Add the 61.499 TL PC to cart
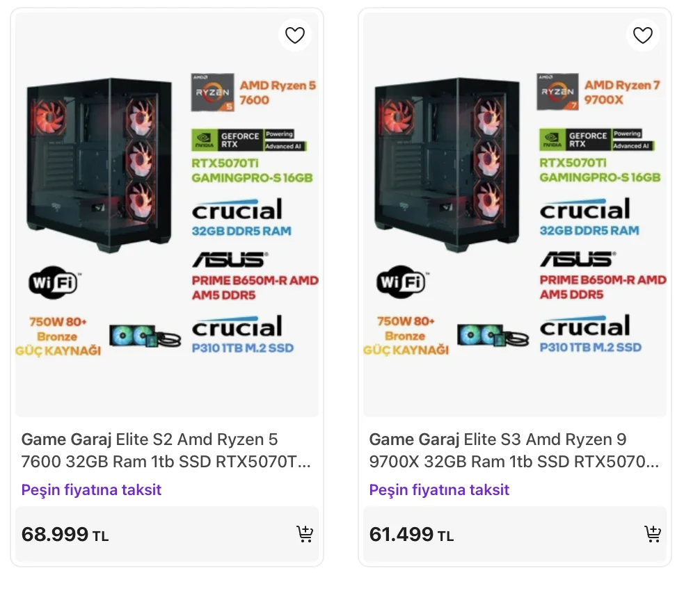 tap(652, 534)
